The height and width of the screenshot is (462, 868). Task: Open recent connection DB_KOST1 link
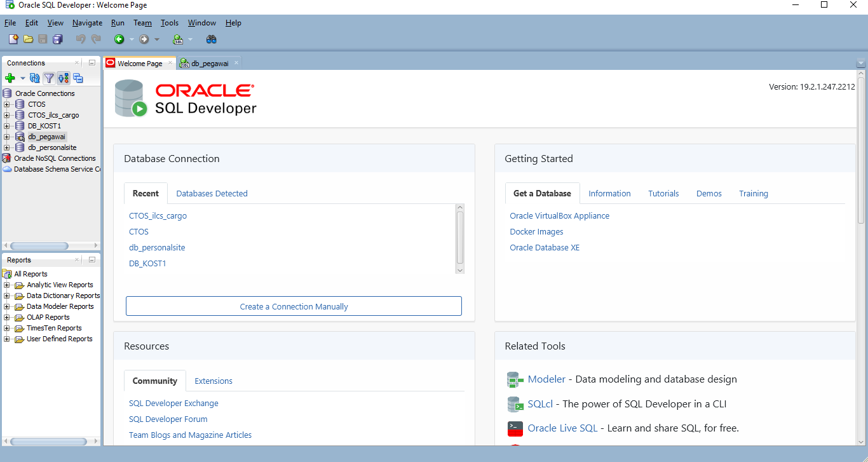click(147, 264)
